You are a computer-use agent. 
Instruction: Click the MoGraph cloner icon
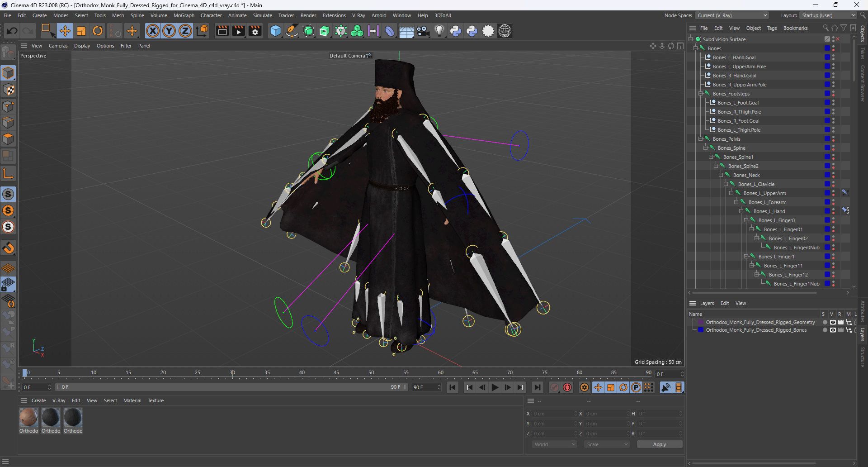click(x=357, y=31)
